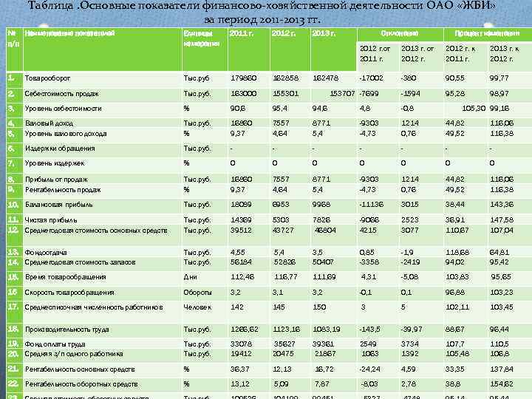Viewport: 532px width, 399px height.
Task: Click the '2012 г. к 2011 г.' subheader
Action: [x=460, y=54]
